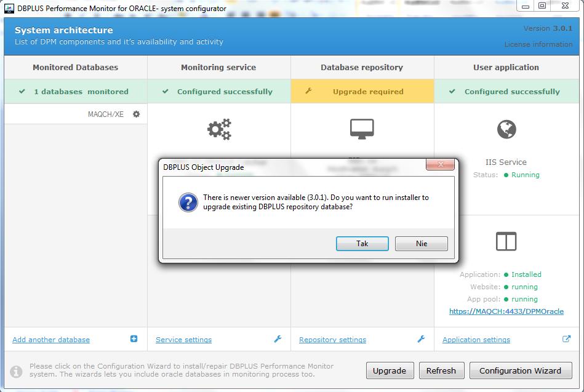The width and height of the screenshot is (584, 392).
Task: Launch the Configuration Wizard
Action: [x=521, y=370]
